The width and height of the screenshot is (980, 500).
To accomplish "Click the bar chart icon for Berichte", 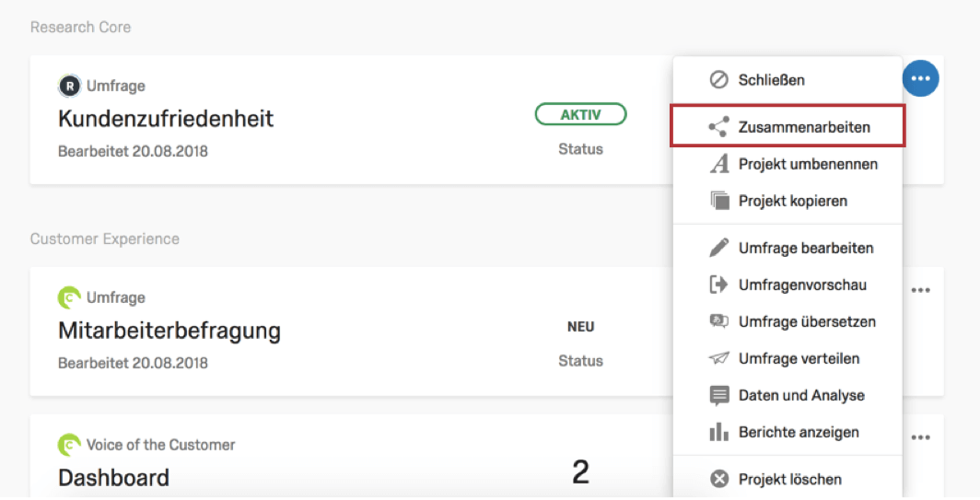I will pyautogui.click(x=718, y=432).
